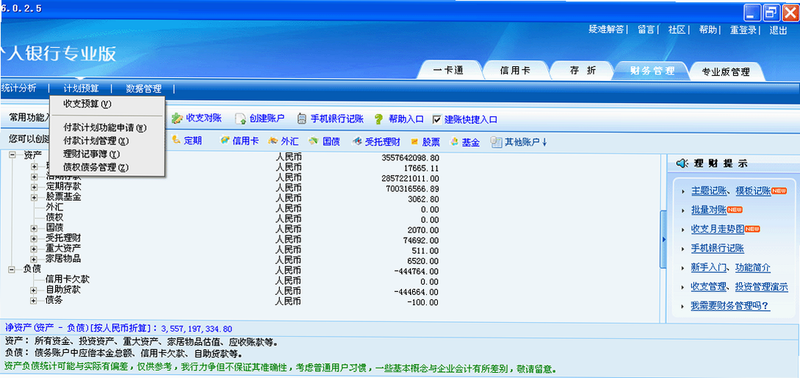Collapse the 资产 tree node
The width and height of the screenshot is (800, 378).
(x=12, y=156)
